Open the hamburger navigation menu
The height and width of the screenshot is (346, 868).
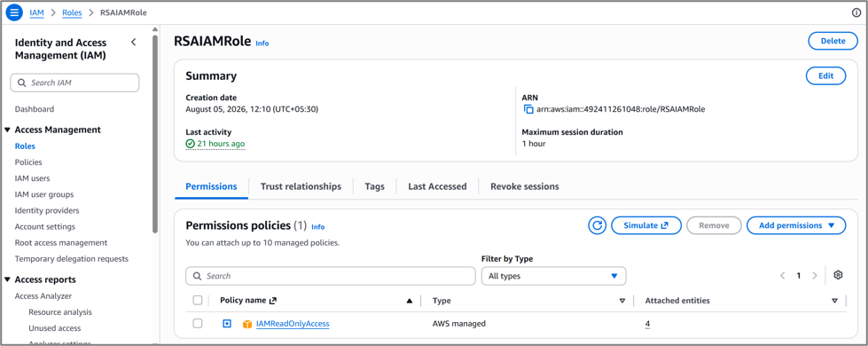point(14,12)
